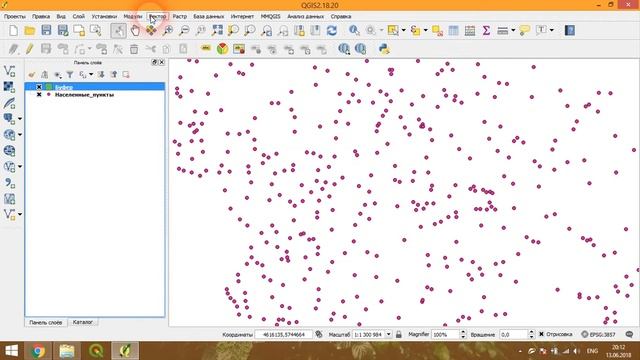The image size is (640, 360).
Task: Open the Проекты menu
Action: click(15, 16)
